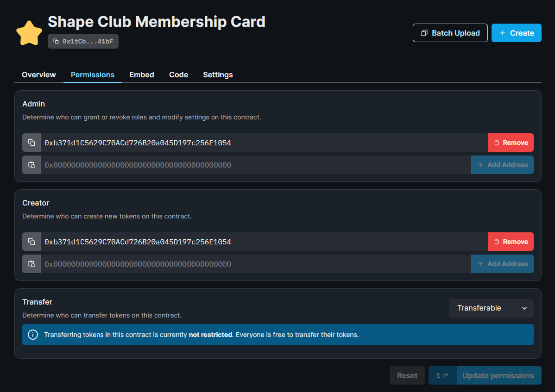Click the Creator new address input field
Screen dimensions: 555x392
click(255, 264)
